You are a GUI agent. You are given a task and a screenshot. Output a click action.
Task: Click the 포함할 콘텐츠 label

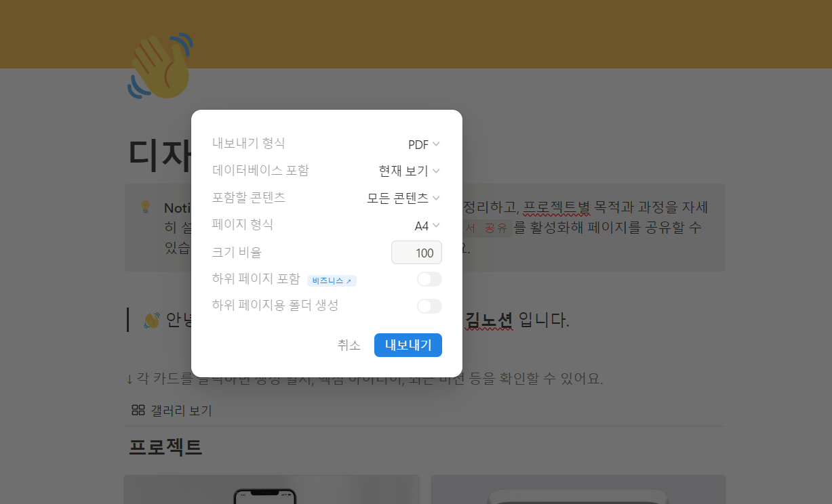click(x=249, y=198)
